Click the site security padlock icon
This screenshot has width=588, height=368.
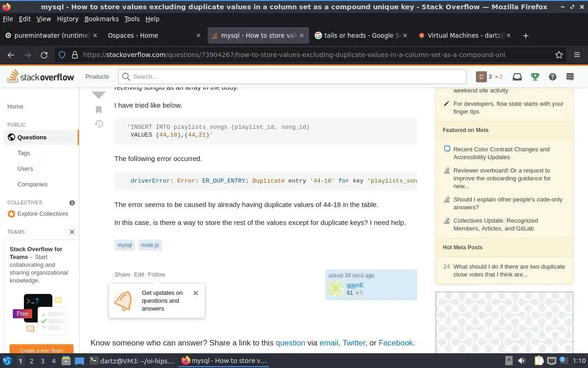[x=74, y=55]
